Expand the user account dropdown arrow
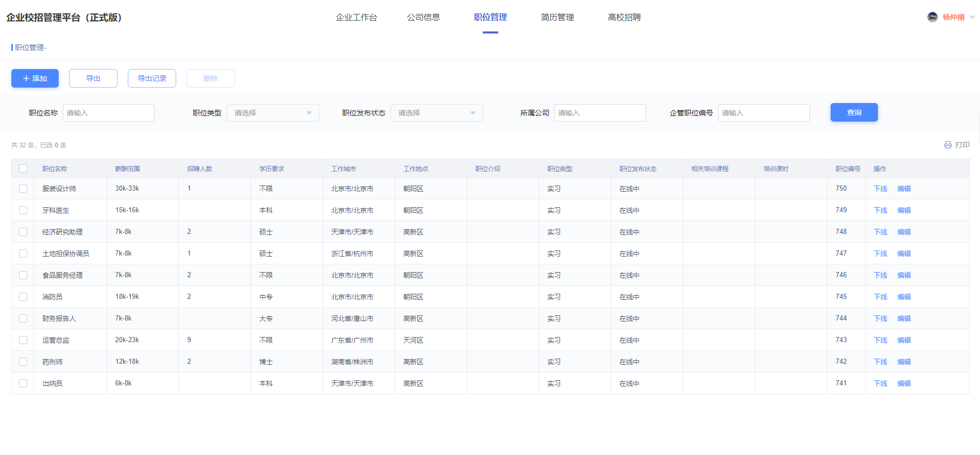Image resolution: width=980 pixels, height=455 pixels. pyautogui.click(x=972, y=17)
